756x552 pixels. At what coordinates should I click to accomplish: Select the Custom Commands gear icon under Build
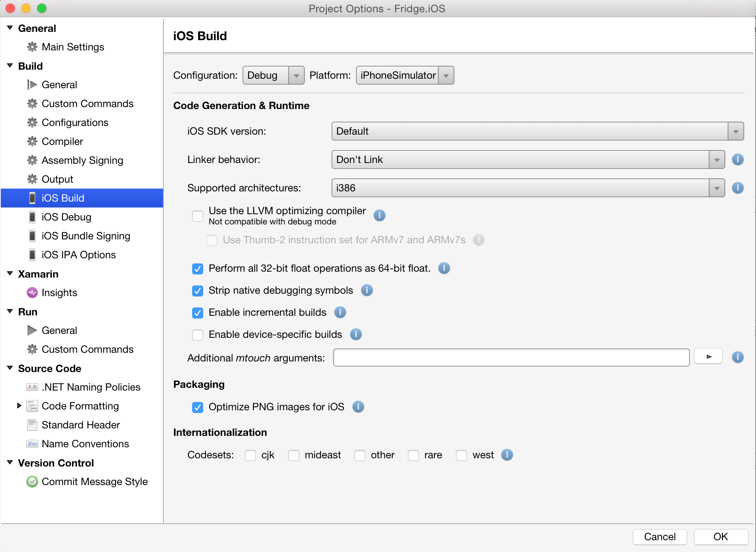tap(32, 104)
